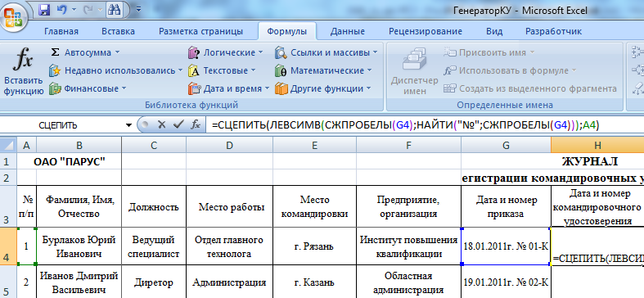Cancel formula entry with X button

(161, 124)
